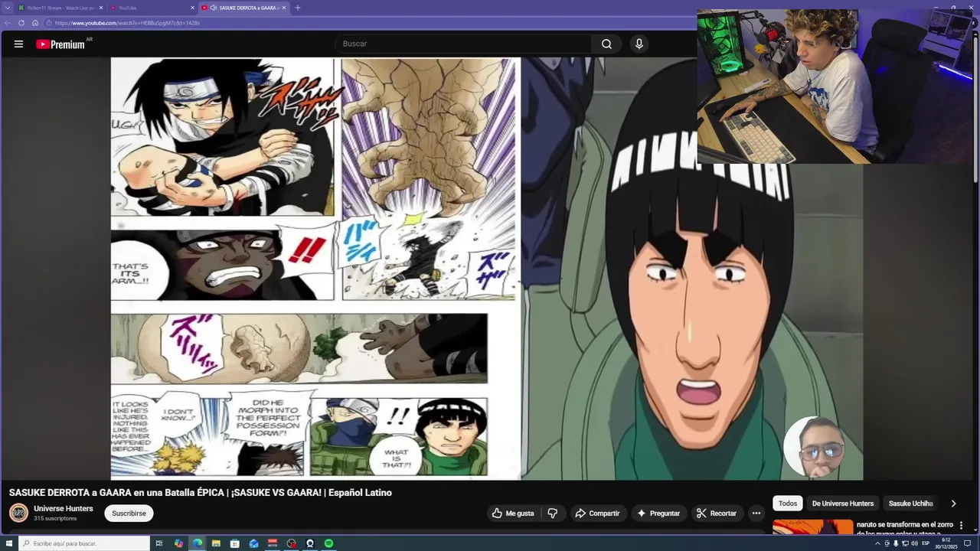Open Microsoft Edge from taskbar

(x=198, y=543)
